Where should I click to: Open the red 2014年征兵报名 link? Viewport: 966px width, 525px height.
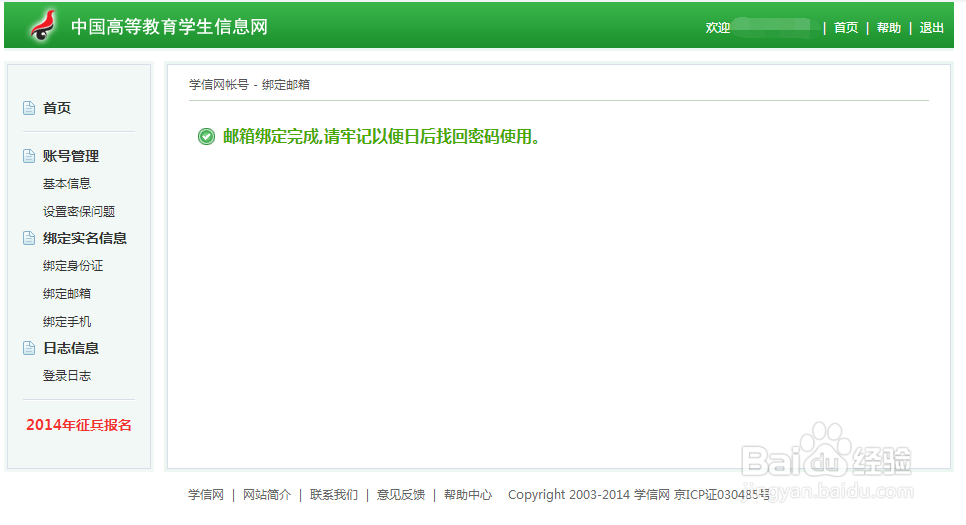79,425
